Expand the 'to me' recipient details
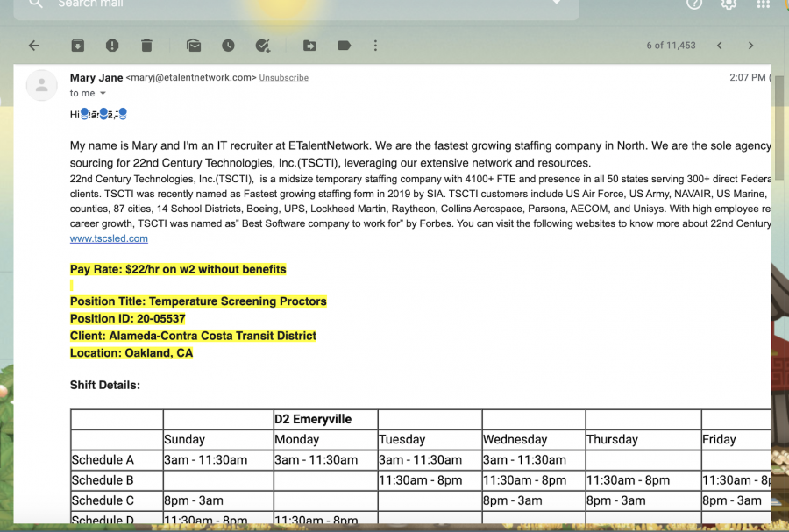 [x=103, y=93]
